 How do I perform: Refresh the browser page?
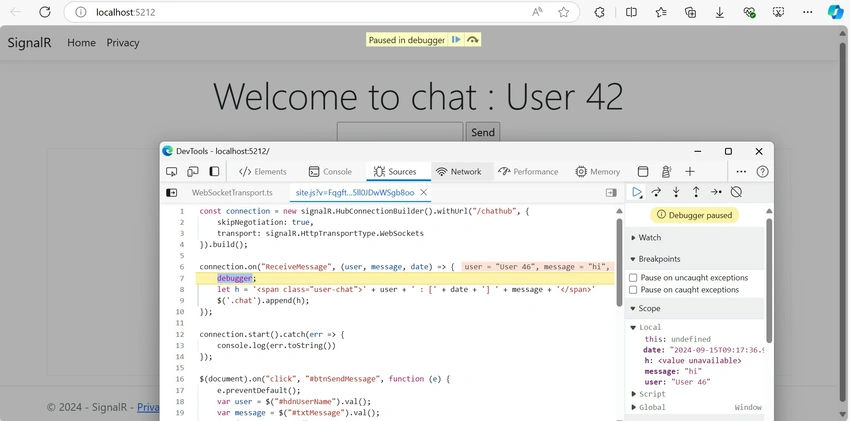(44, 12)
